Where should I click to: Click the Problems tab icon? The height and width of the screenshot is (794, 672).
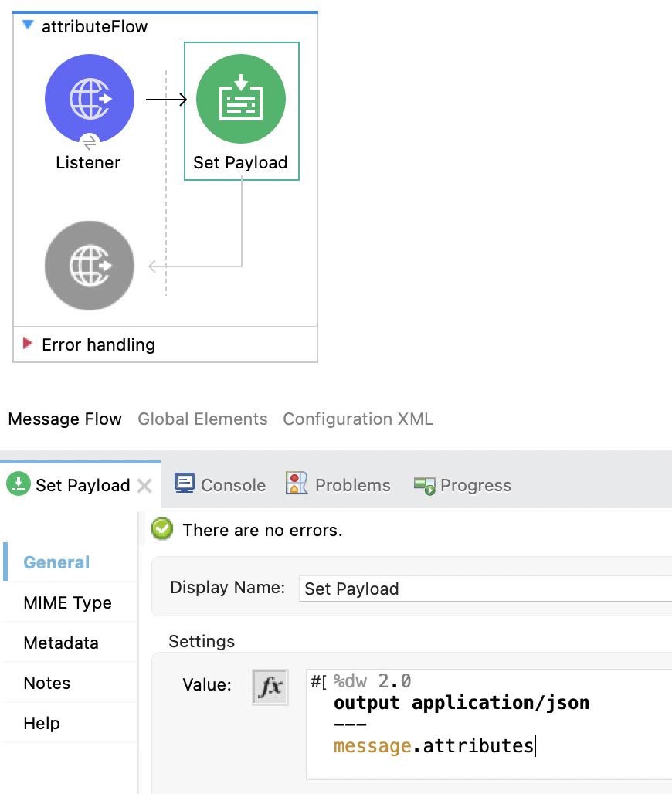297,483
